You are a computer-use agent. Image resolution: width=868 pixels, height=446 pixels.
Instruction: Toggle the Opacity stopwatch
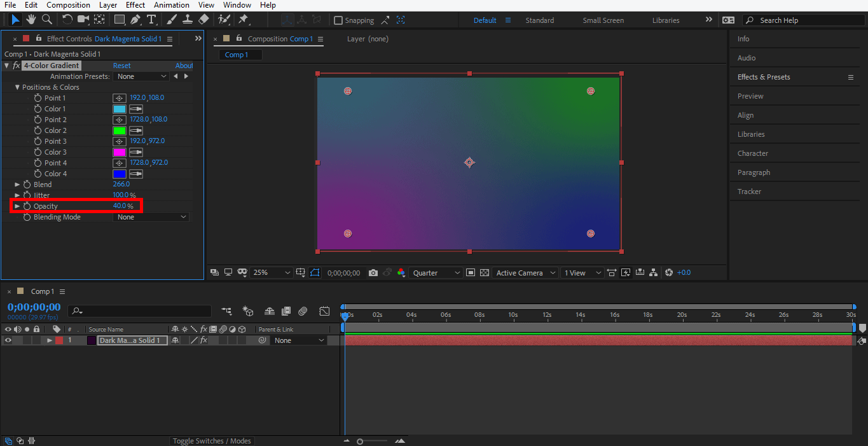[27, 206]
